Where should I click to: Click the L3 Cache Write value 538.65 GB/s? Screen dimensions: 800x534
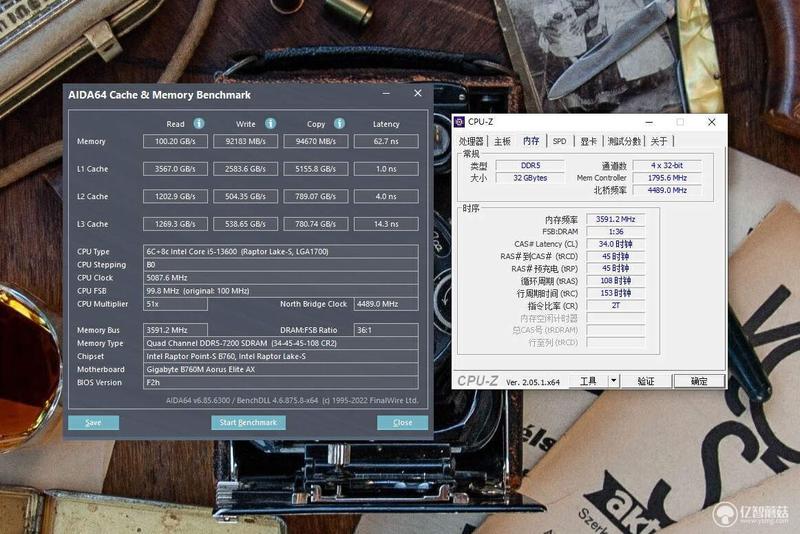[245, 224]
